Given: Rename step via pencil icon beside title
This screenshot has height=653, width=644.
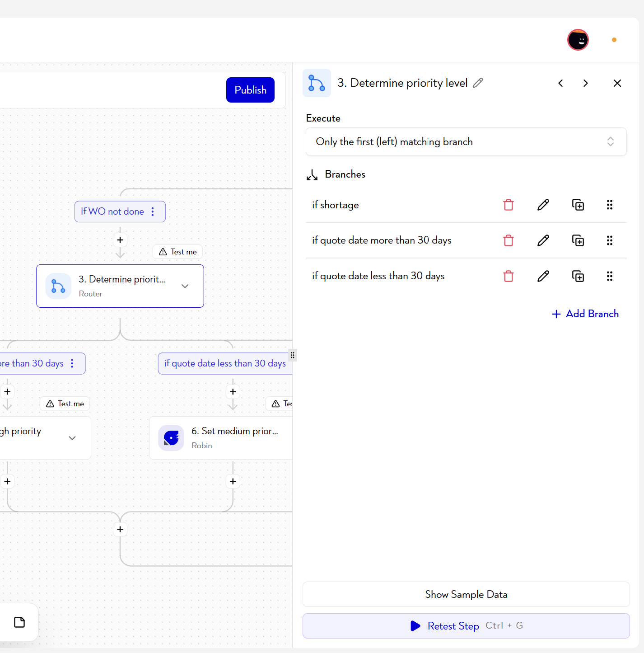Looking at the screenshot, I should pyautogui.click(x=478, y=83).
